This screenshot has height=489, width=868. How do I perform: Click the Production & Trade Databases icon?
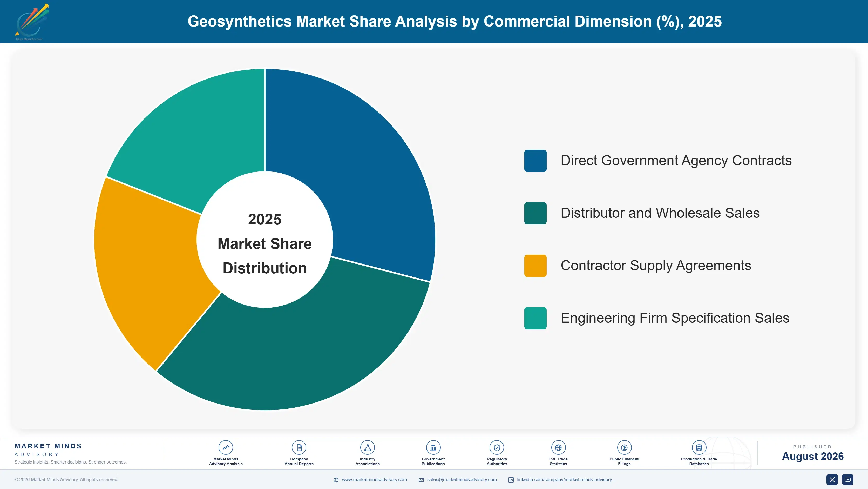(699, 447)
